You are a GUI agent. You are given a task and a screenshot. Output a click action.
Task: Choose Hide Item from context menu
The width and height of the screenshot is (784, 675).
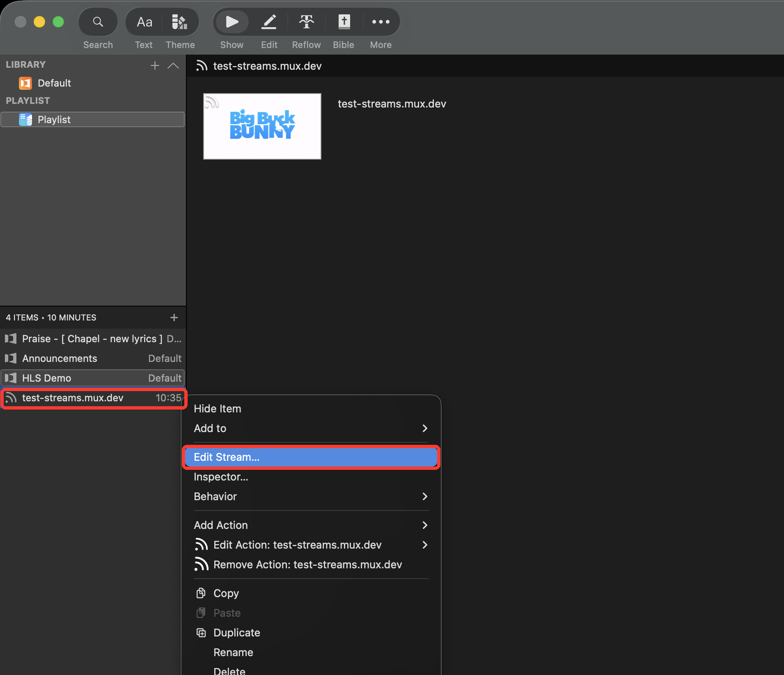click(x=311, y=409)
